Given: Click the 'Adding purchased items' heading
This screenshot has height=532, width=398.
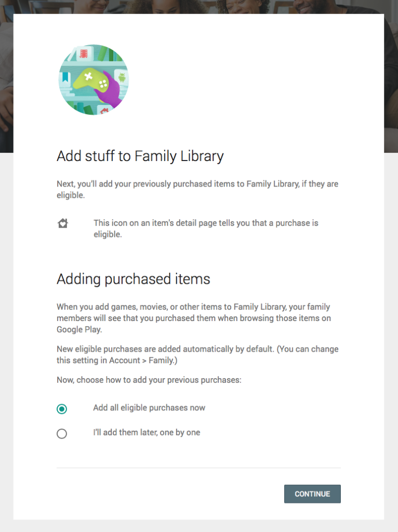Looking at the screenshot, I should point(133,279).
